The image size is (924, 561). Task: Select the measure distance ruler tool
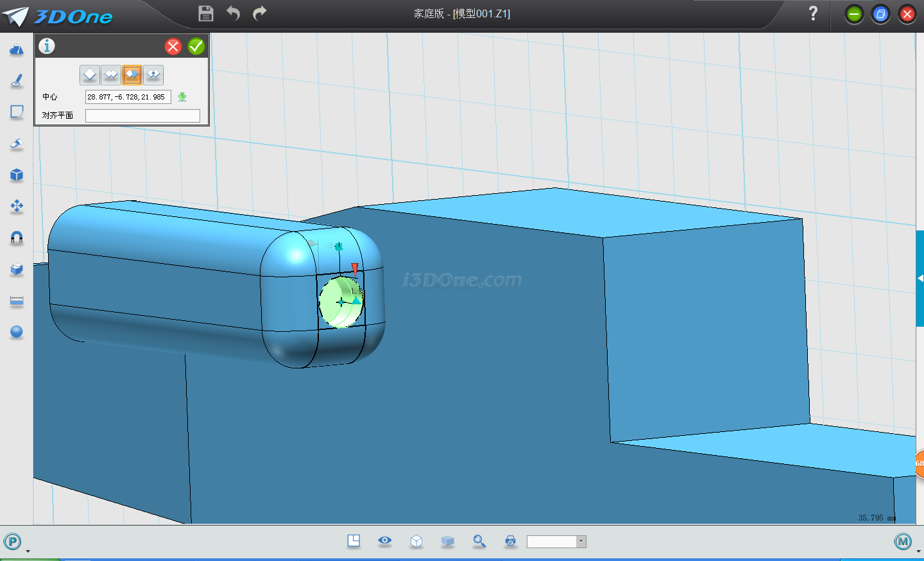point(17,300)
